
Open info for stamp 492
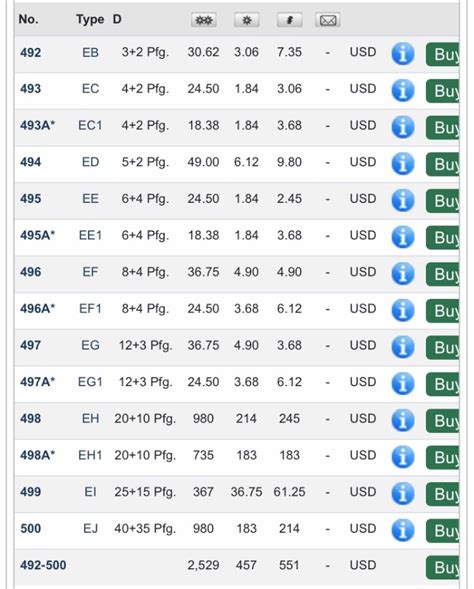point(403,54)
